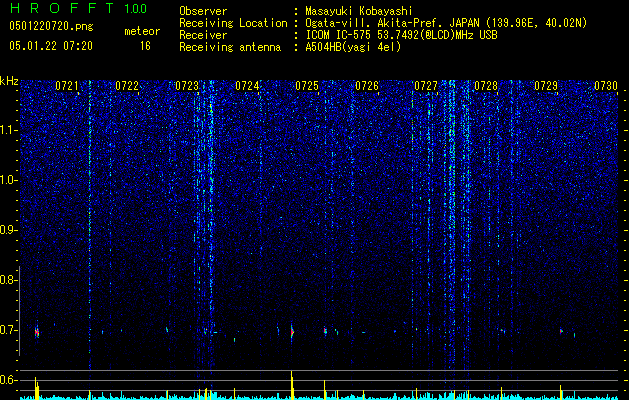This screenshot has height=400, width=629.
Task: Click the kHz axis unit label
Action: [x=9, y=81]
